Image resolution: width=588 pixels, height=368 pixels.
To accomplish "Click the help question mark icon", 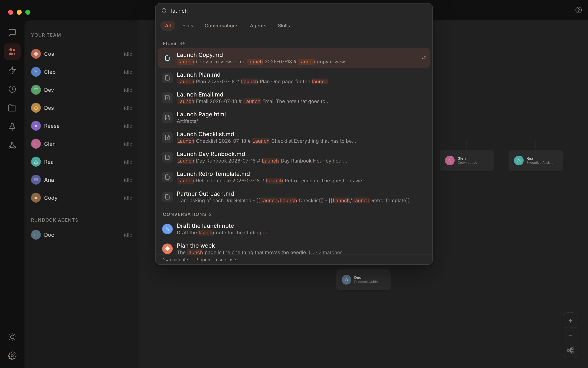I will 579,10.
